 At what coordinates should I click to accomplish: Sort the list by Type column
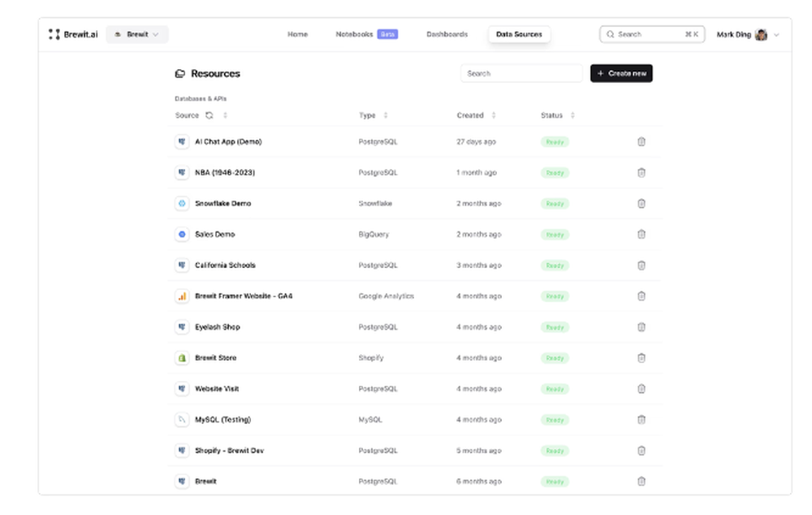tap(385, 115)
